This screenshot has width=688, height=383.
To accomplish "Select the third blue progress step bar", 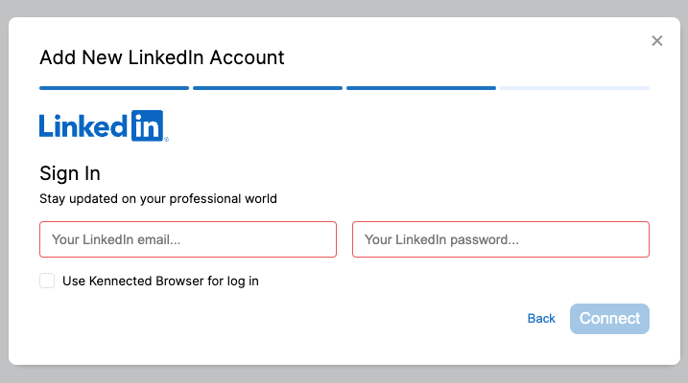I will (x=421, y=88).
